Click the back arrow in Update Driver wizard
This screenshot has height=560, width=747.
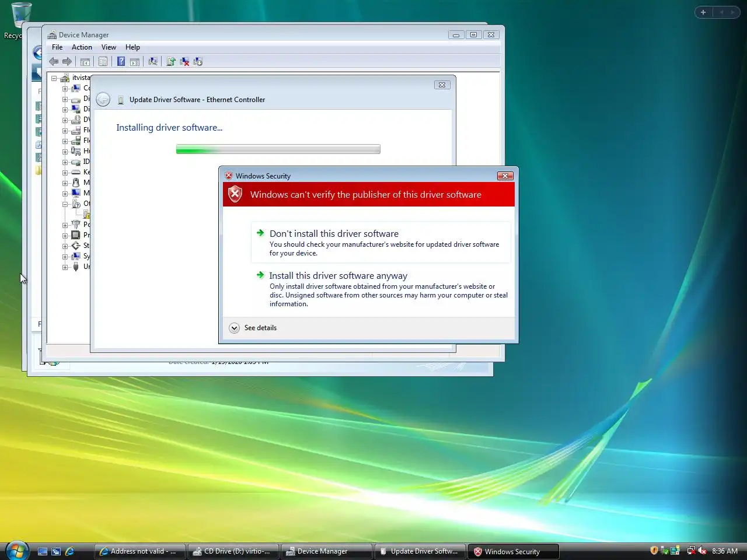point(103,100)
